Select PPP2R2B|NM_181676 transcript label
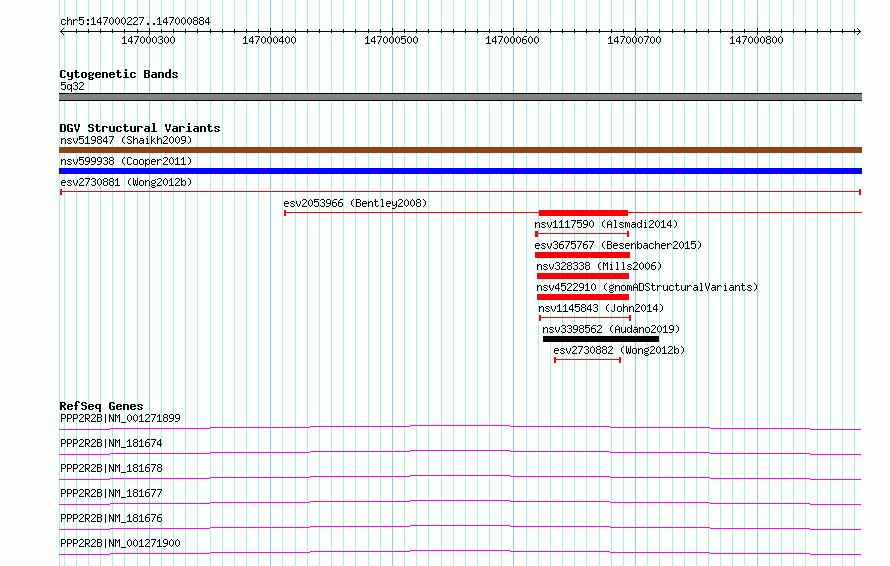The width and height of the screenshot is (890, 566). [111, 518]
